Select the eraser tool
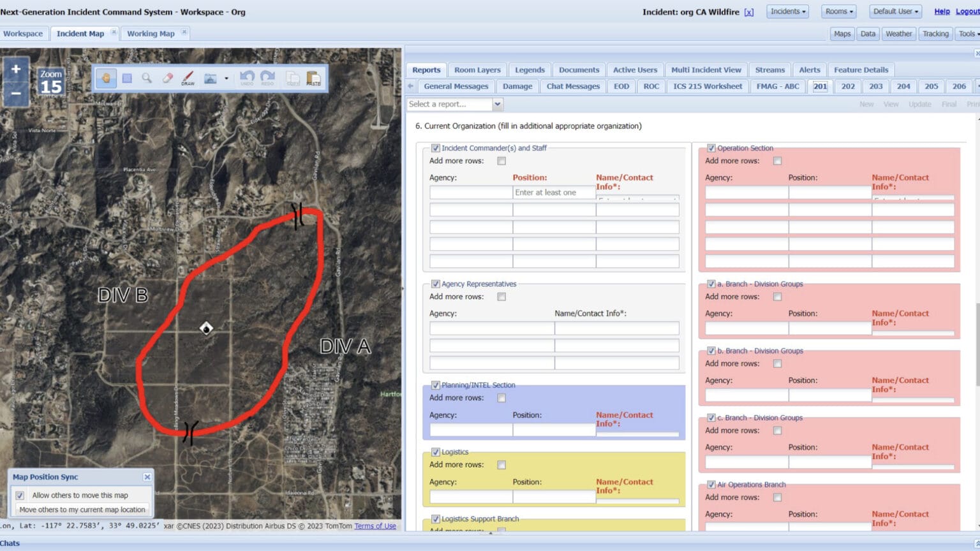Viewport: 980px width, 551px height. [167, 78]
